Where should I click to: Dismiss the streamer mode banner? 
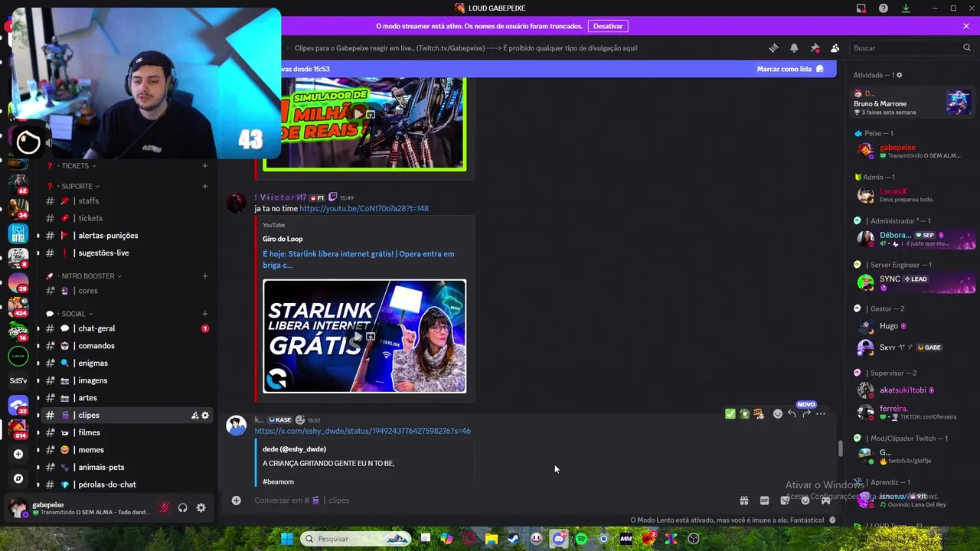pyautogui.click(x=966, y=26)
